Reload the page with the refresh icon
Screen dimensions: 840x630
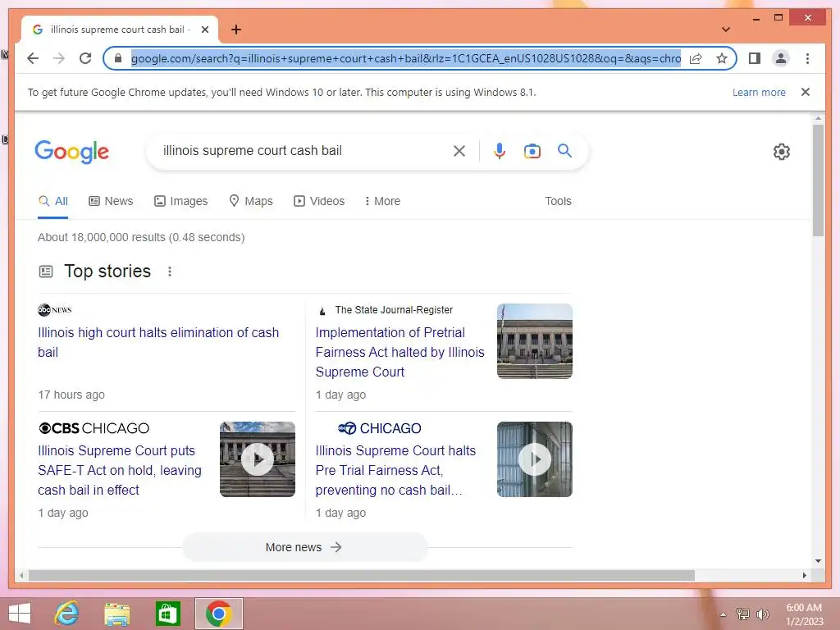click(85, 58)
